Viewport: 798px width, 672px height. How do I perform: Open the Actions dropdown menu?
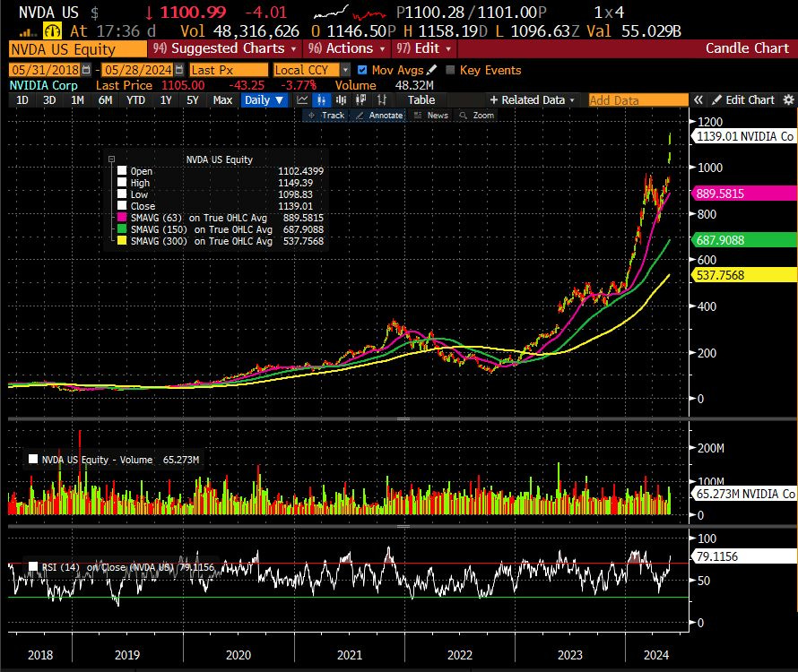[x=347, y=49]
